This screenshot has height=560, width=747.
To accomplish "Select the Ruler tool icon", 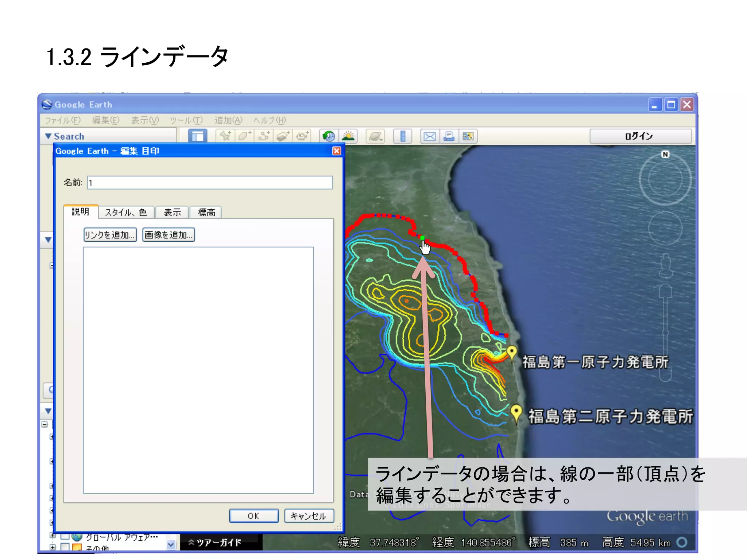I will click(x=403, y=136).
